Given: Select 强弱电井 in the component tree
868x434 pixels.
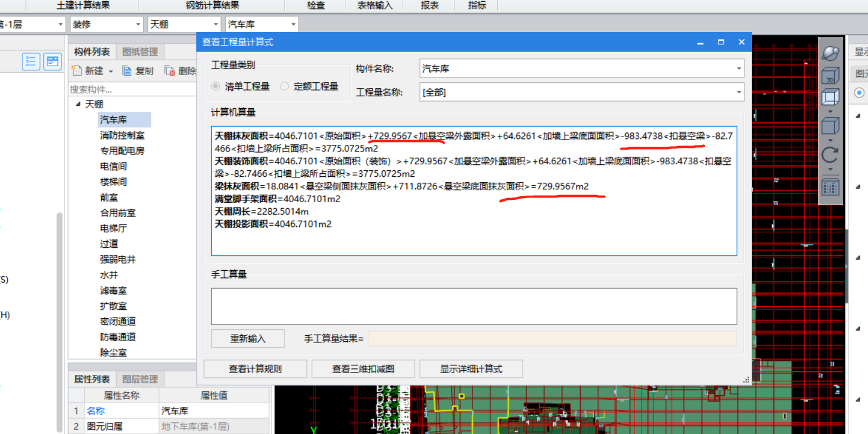Looking at the screenshot, I should [x=118, y=259].
